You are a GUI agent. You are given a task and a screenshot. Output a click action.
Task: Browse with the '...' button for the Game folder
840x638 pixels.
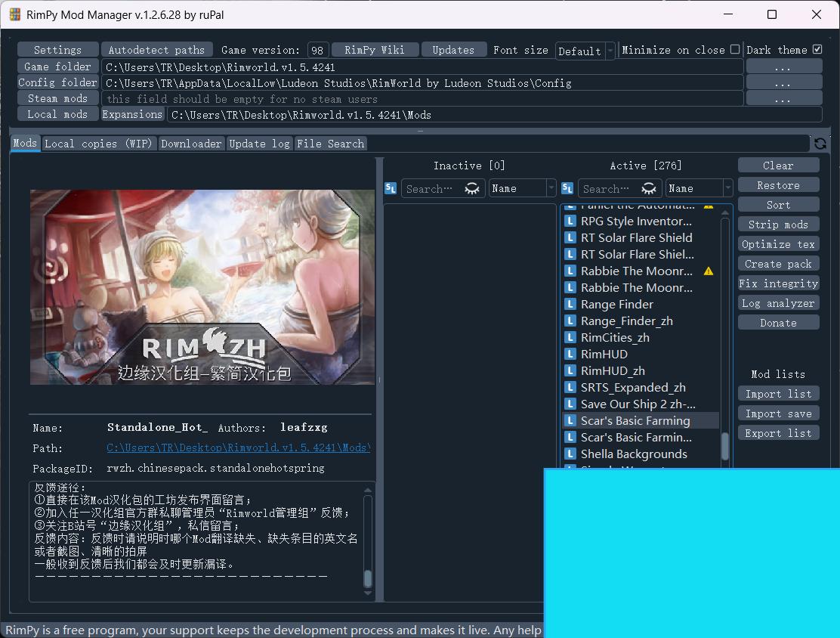(783, 67)
